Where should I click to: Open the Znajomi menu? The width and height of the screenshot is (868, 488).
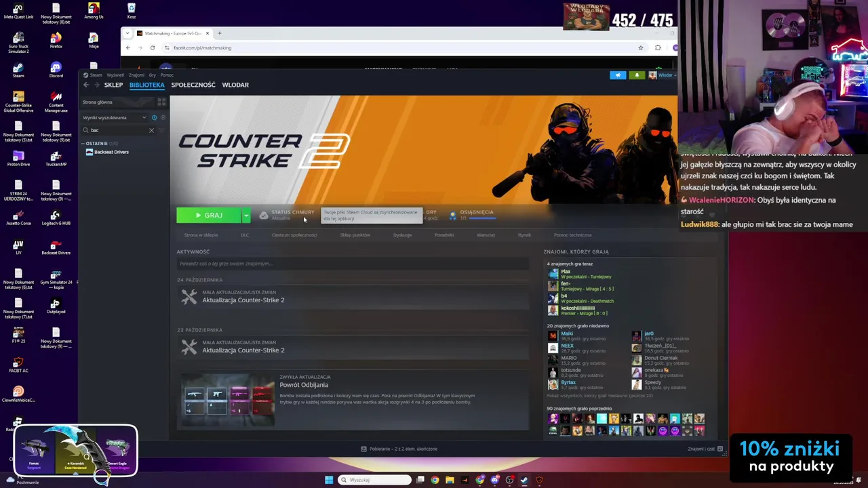point(136,75)
